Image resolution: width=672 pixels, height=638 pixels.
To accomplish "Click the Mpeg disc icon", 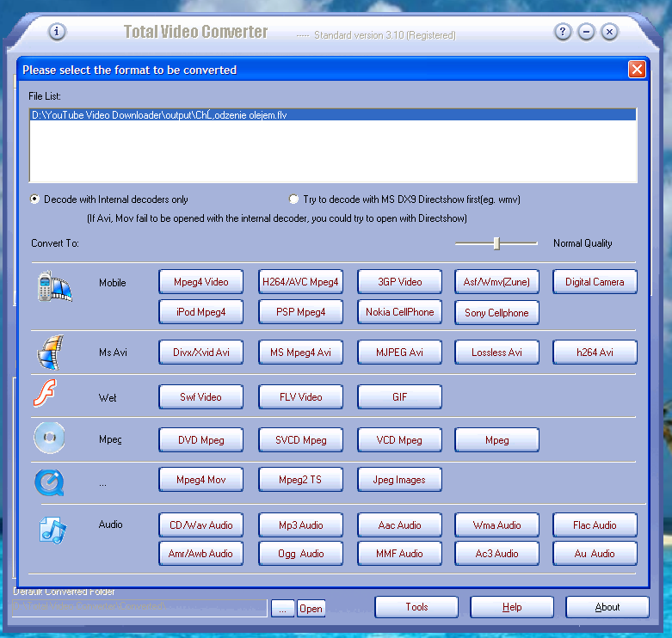I will point(50,438).
